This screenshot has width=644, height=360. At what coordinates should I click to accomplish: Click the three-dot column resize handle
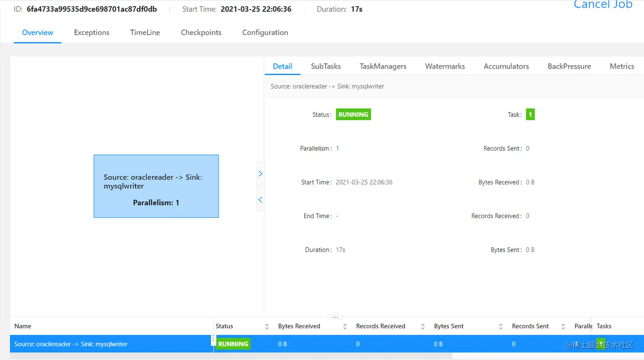coord(213,340)
